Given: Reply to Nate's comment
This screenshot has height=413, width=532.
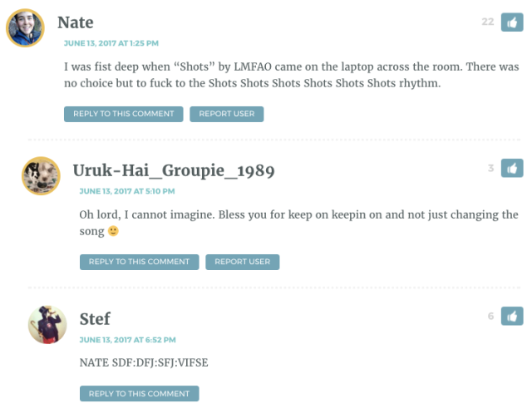Looking at the screenshot, I should pos(124,114).
